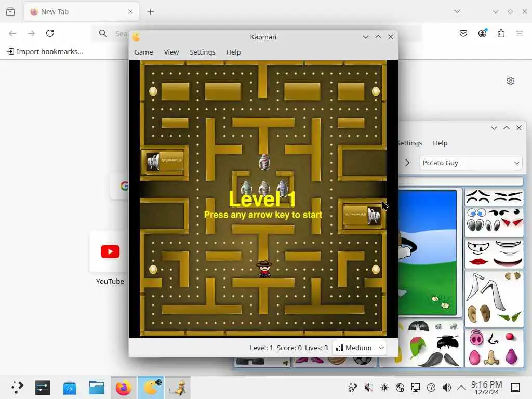Image resolution: width=532 pixels, height=399 pixels.
Task: Click the bottom-left power pellet energizer
Action: click(x=153, y=270)
